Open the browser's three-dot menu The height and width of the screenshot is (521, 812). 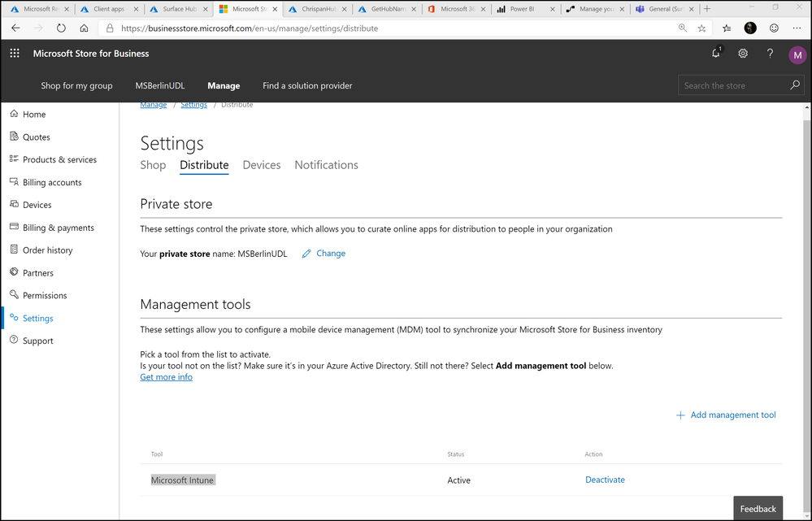tap(797, 28)
